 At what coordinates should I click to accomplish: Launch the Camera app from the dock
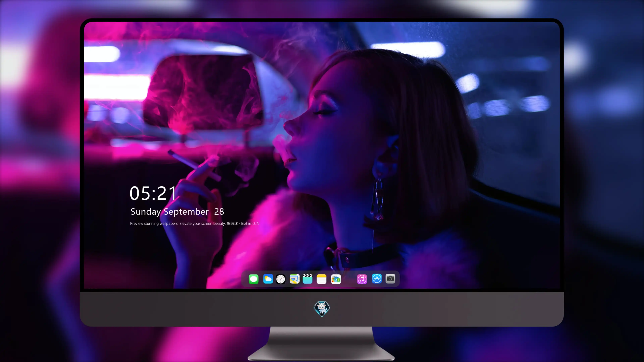click(390, 279)
